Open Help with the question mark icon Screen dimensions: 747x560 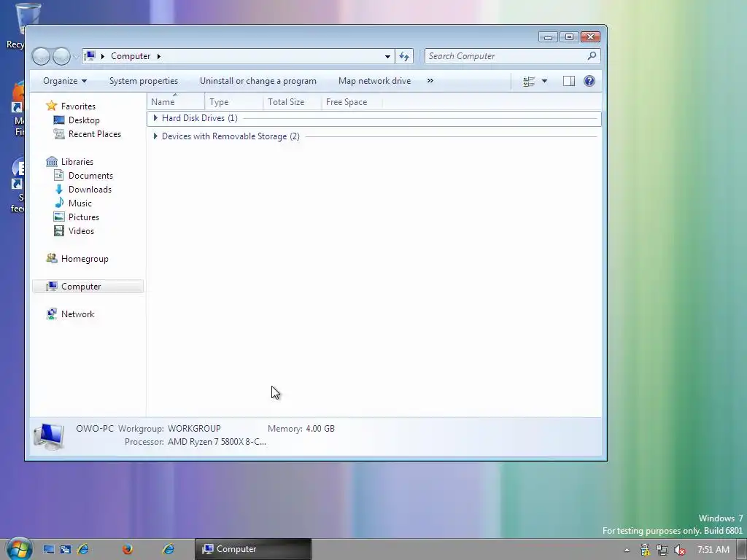pos(589,81)
